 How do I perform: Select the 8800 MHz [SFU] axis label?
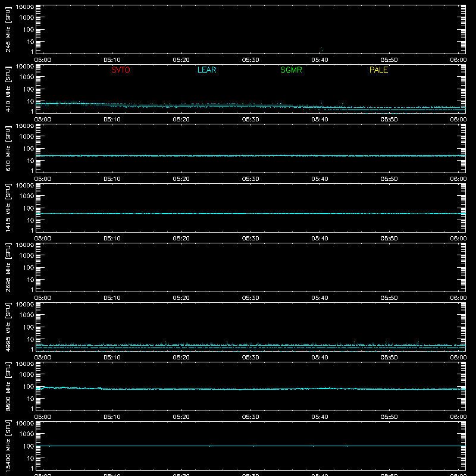click(8, 387)
